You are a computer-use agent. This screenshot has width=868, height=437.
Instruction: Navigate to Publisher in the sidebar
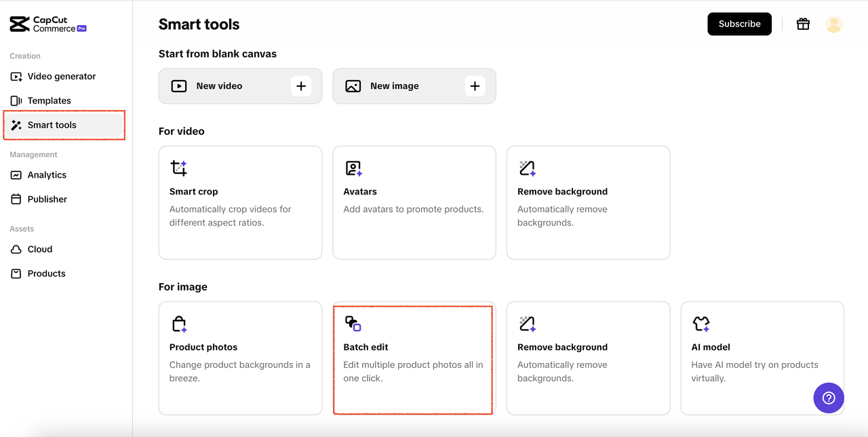[x=47, y=199]
